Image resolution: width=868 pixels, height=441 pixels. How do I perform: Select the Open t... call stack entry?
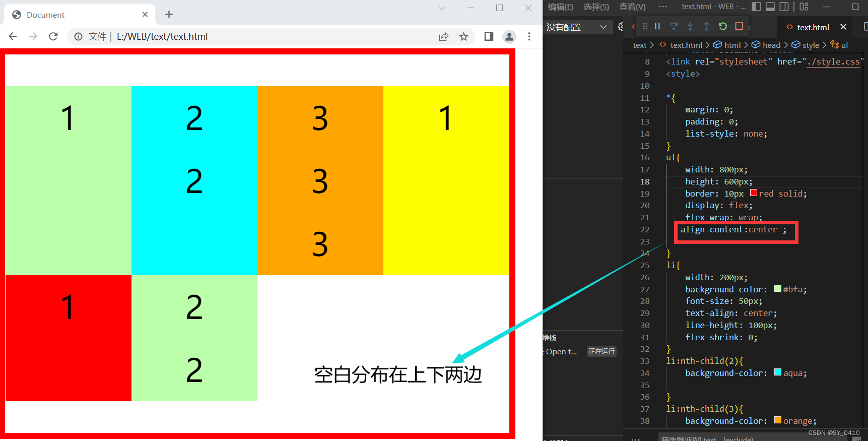[x=561, y=351]
